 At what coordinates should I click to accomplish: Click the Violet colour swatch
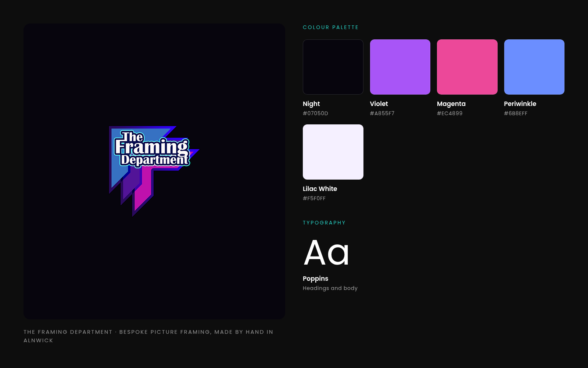[x=400, y=67]
